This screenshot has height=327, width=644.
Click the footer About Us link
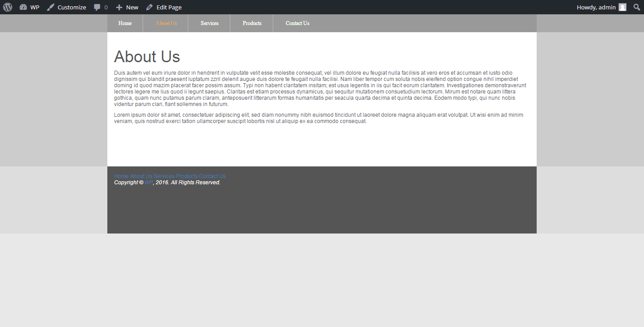coord(141,176)
